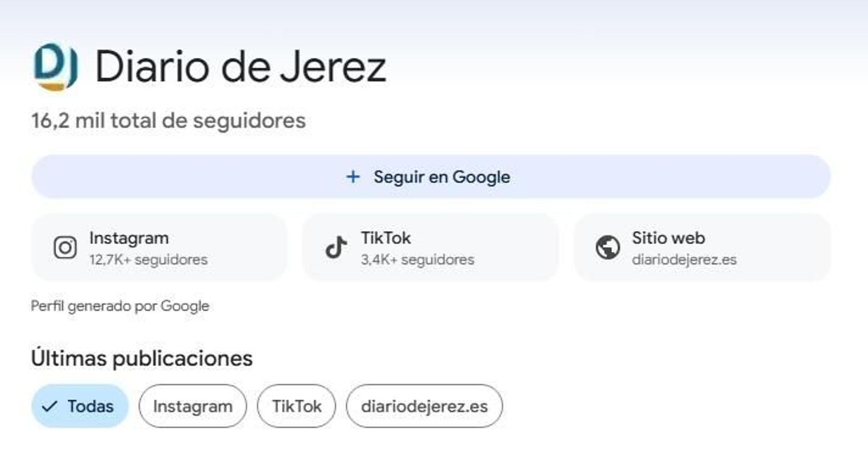Click the Instagram icon
This screenshot has width=868, height=449.
click(x=65, y=248)
